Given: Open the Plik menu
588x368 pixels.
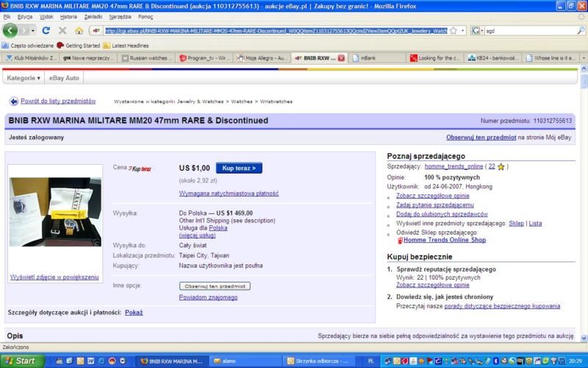Looking at the screenshot, I should [7, 17].
